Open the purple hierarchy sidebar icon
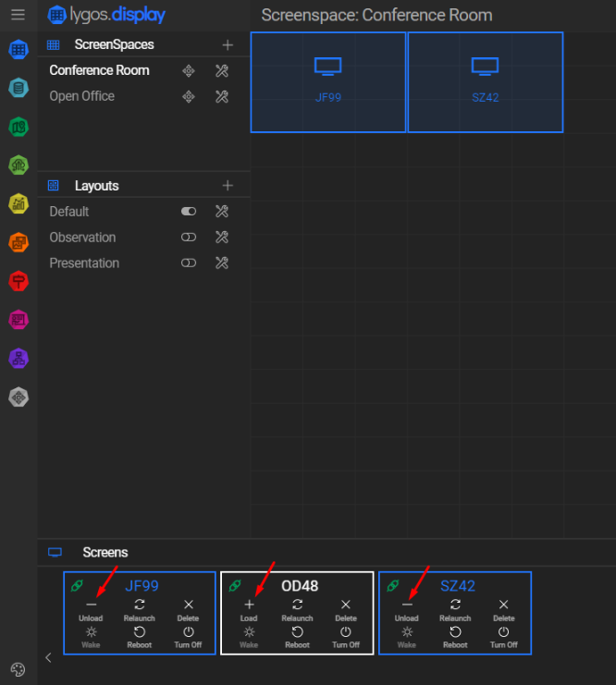The image size is (616, 685). point(18,359)
